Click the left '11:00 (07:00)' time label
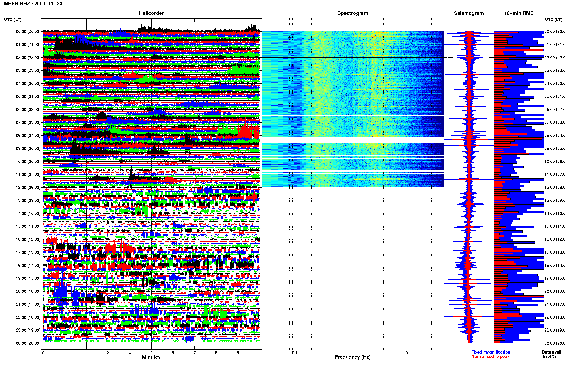Image resolution: width=588 pixels, height=368 pixels. [28, 174]
